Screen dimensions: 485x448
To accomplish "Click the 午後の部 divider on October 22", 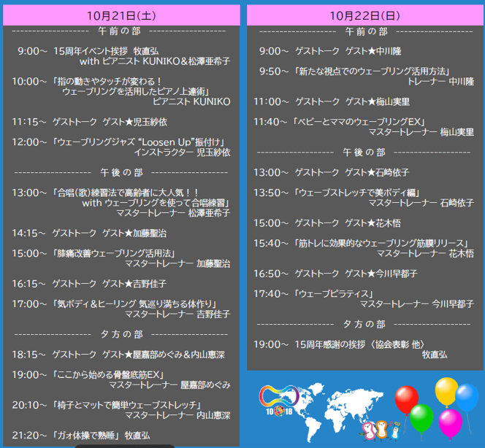I will 364,152.
